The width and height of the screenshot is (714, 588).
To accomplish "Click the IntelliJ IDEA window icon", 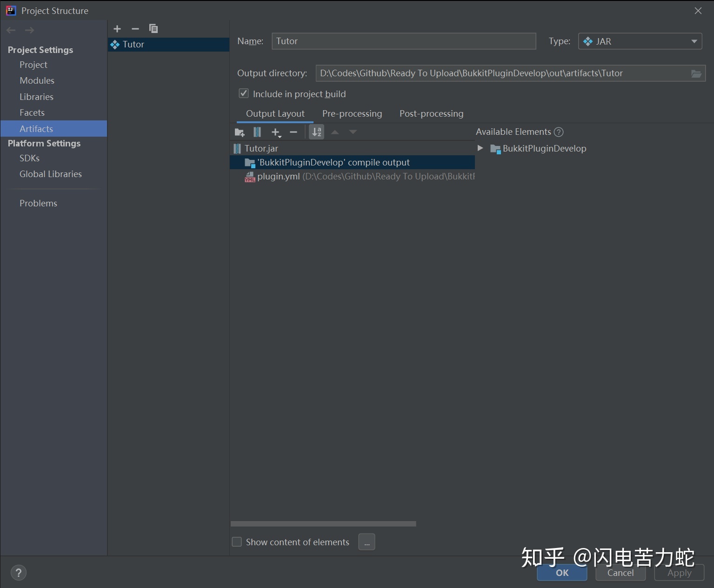I will 11,11.
